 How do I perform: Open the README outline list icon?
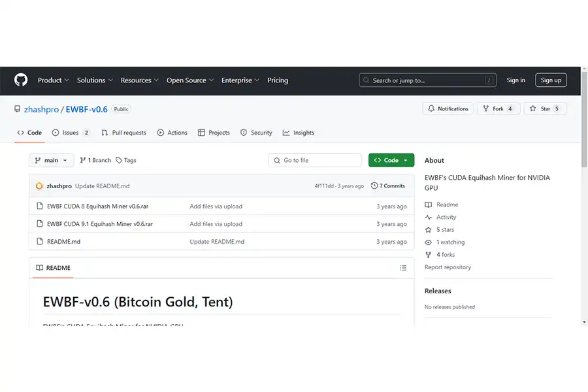pyautogui.click(x=403, y=268)
